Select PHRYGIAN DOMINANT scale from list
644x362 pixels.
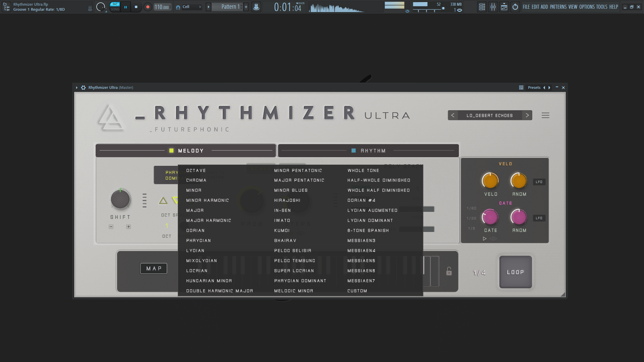click(300, 281)
